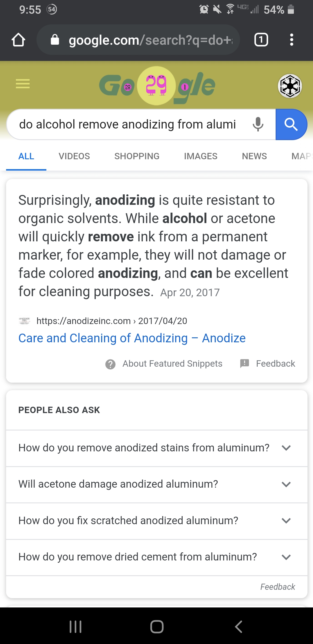This screenshot has width=313, height=644.
Task: Tap the browser home icon
Action: coord(18,40)
